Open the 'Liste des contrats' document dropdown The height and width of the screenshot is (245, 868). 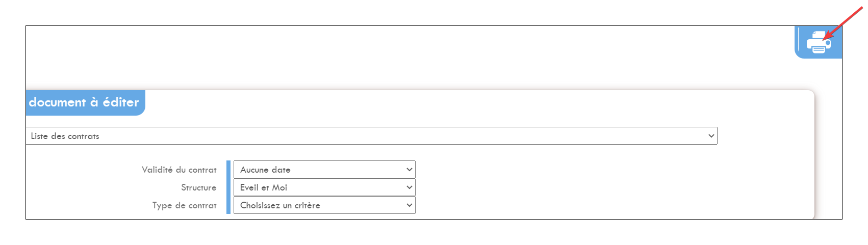[371, 136]
